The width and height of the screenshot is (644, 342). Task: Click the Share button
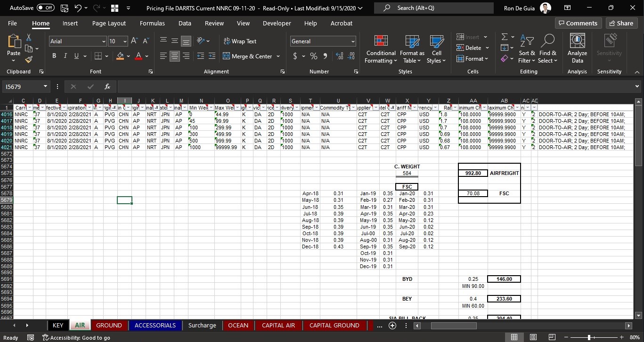point(621,23)
